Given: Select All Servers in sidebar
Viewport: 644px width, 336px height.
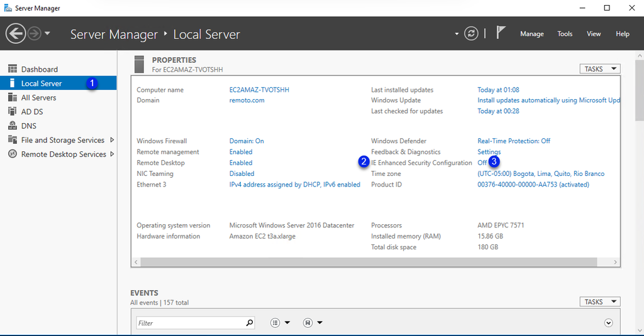Looking at the screenshot, I should pyautogui.click(x=58, y=97).
